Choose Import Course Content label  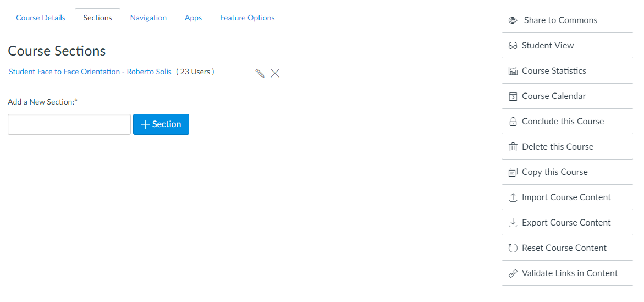566,197
